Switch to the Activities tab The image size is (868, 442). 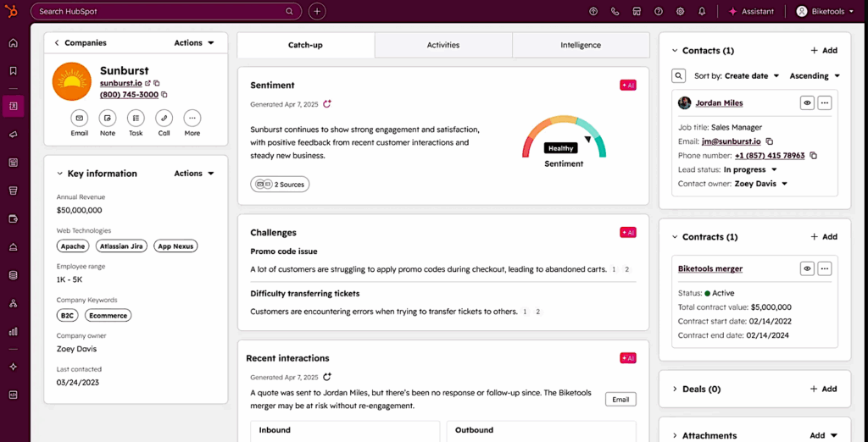(443, 46)
